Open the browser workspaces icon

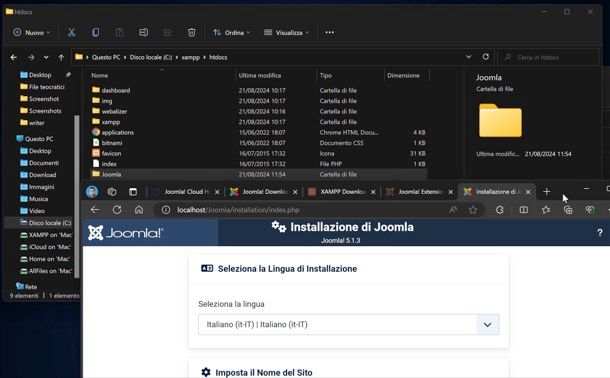pyautogui.click(x=112, y=192)
